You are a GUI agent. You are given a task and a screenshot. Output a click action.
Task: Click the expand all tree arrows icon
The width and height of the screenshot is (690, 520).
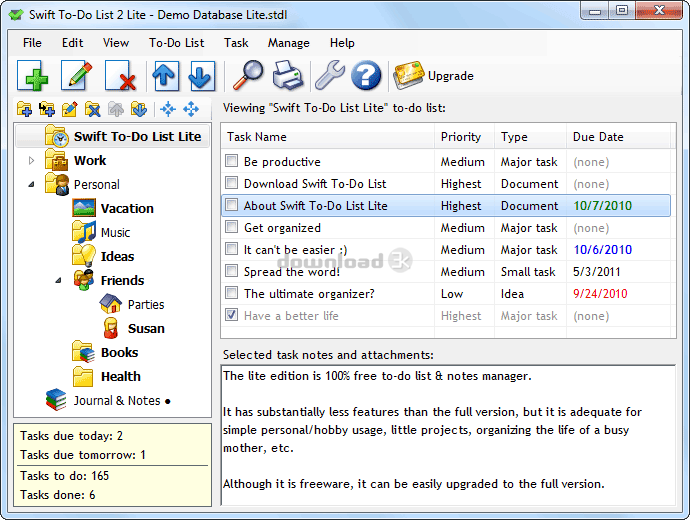click(x=191, y=109)
